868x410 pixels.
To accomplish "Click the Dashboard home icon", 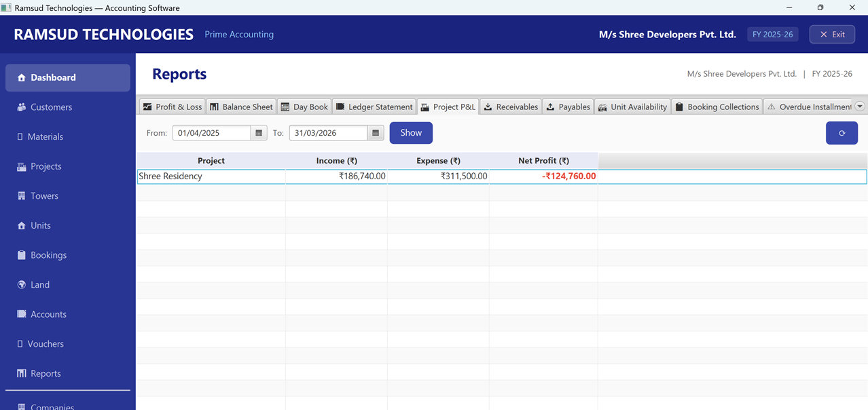I will pyautogui.click(x=21, y=78).
